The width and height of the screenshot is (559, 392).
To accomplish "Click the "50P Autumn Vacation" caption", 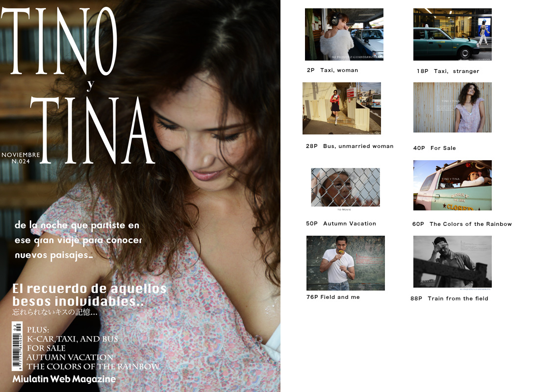I will tap(341, 223).
